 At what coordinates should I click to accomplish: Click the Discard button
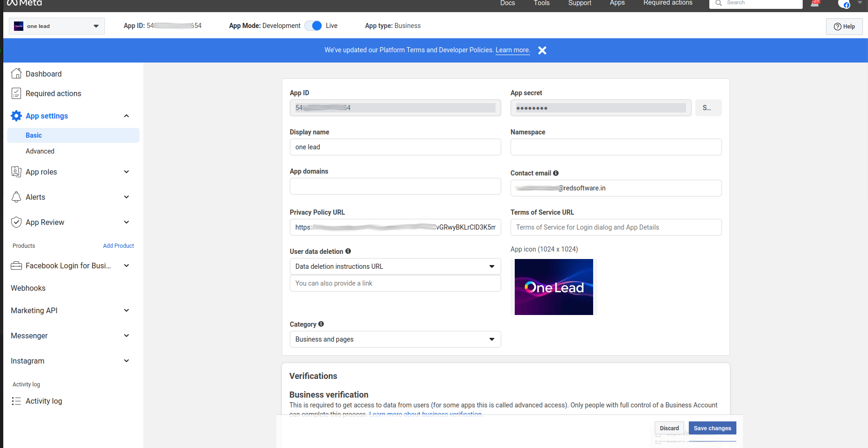click(669, 428)
